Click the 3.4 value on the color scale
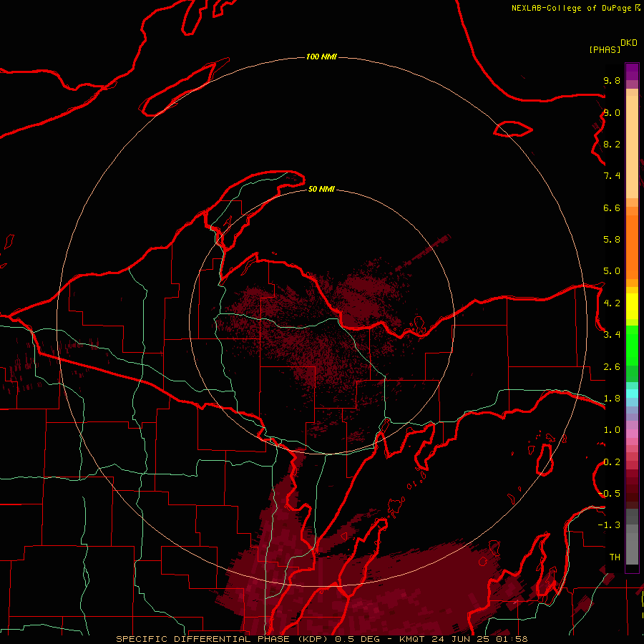The height and width of the screenshot is (644, 644). click(x=612, y=335)
